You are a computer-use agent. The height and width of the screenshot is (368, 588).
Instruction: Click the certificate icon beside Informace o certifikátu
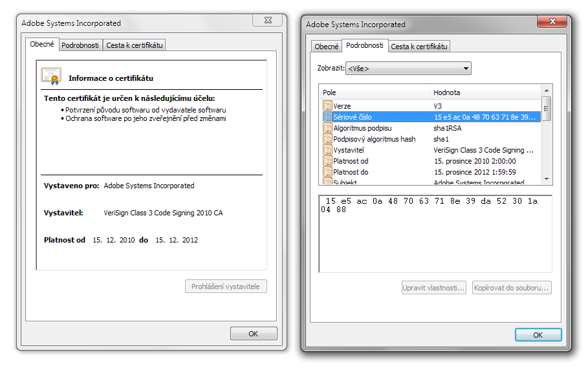[x=51, y=76]
